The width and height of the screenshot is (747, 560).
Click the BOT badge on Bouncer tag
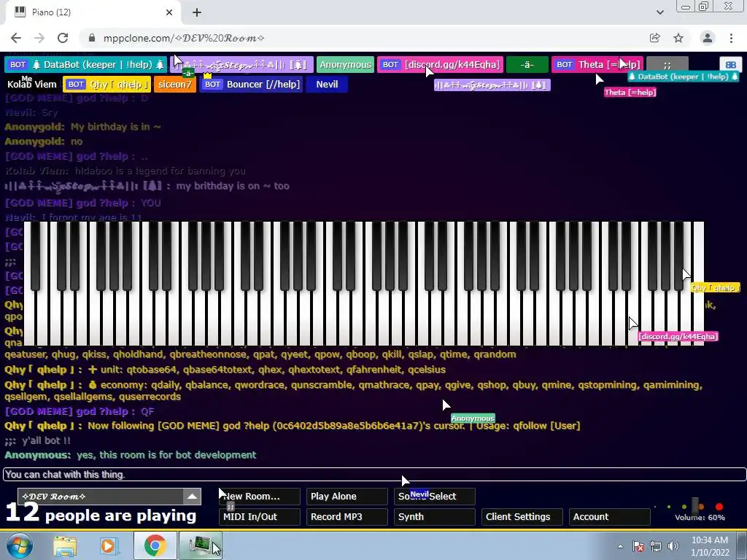[x=212, y=85]
